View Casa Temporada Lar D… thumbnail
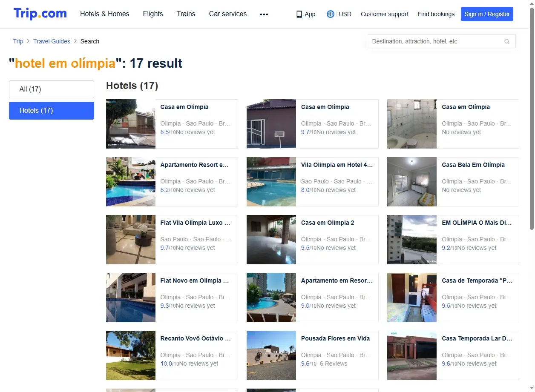The height and width of the screenshot is (392, 535). pos(412,355)
